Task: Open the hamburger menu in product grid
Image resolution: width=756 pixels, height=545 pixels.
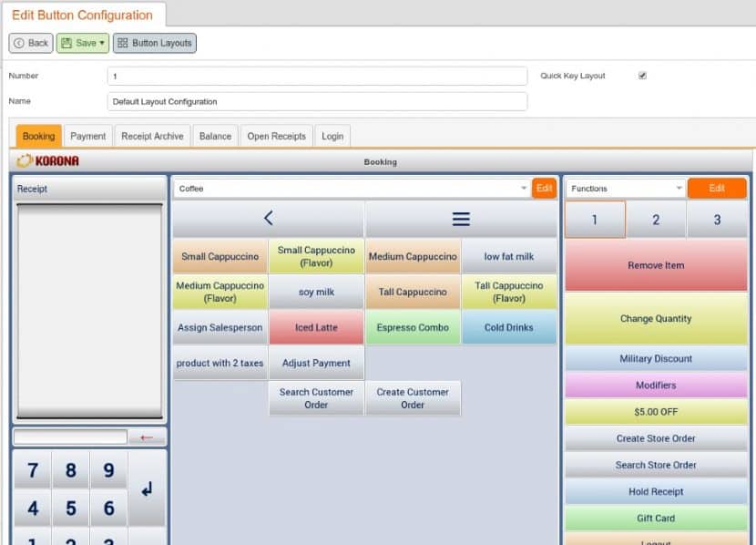Action: click(461, 219)
